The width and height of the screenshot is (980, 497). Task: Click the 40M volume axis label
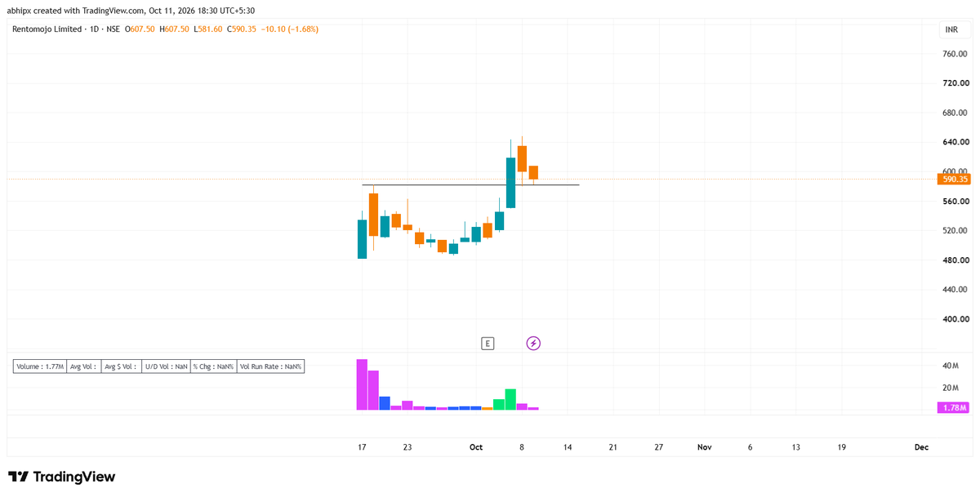click(x=950, y=366)
